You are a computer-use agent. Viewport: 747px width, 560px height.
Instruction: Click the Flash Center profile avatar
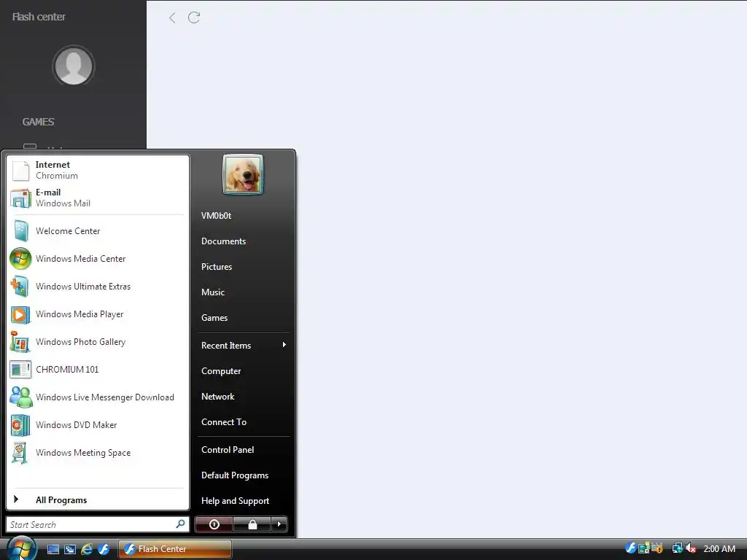click(x=74, y=66)
